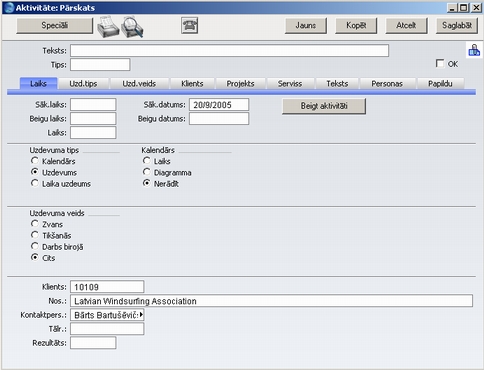Maximize the Aktivitāte window
484x370 pixels.
[464, 8]
